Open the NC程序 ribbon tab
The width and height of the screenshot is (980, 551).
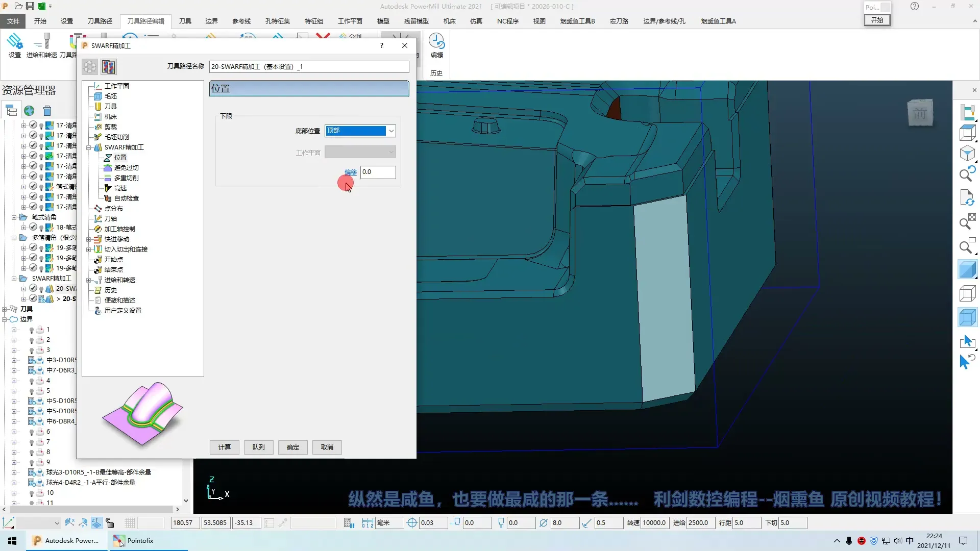point(507,21)
